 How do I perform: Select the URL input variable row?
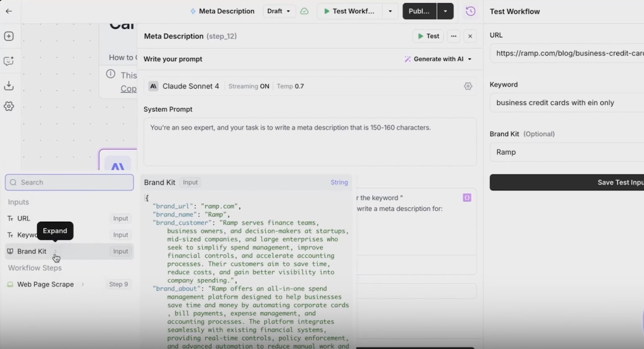[69, 218]
